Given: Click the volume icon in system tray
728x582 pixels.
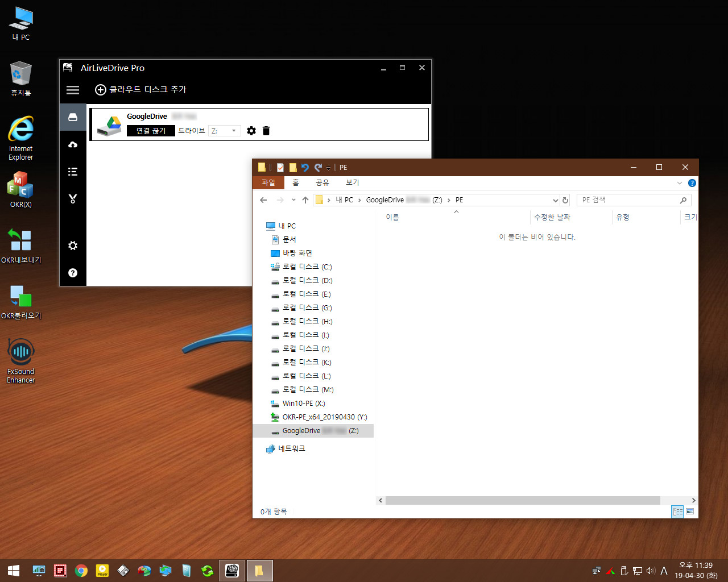Looking at the screenshot, I should click(651, 571).
